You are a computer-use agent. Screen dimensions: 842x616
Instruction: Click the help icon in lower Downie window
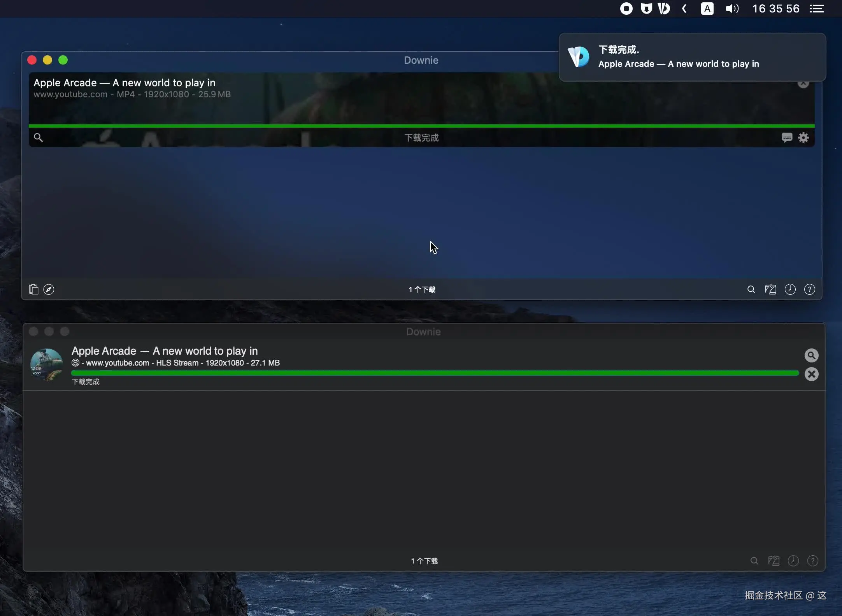pos(812,561)
